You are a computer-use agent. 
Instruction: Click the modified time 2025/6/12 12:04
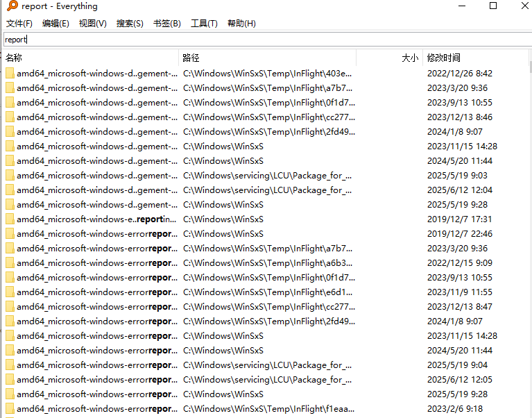[x=460, y=190]
